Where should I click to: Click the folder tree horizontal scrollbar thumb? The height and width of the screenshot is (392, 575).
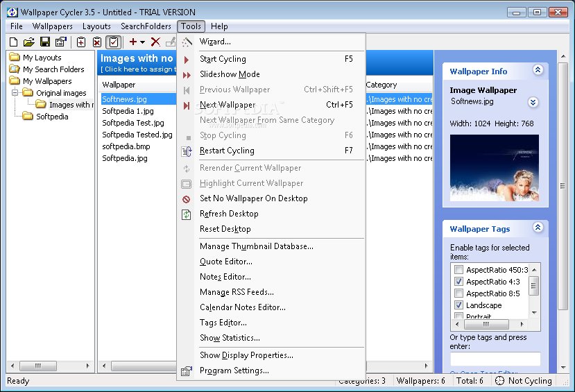38,366
